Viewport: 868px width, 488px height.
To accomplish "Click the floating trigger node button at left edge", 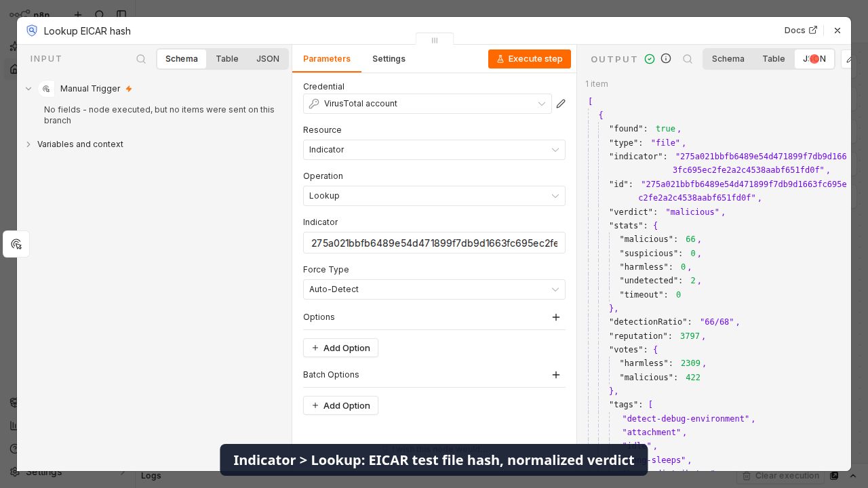I will point(16,244).
